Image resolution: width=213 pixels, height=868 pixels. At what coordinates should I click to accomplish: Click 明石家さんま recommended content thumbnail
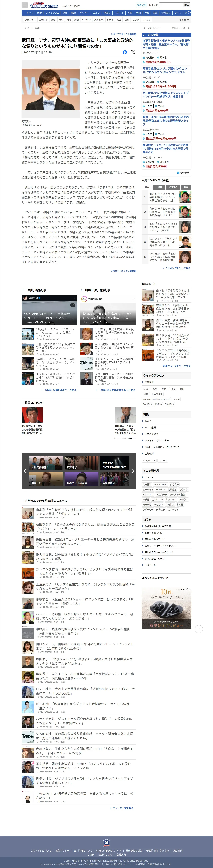(x=32, y=415)
